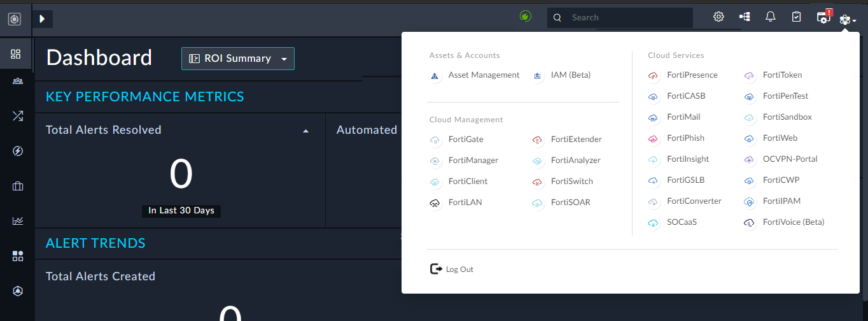Screen dimensions: 868x321
Task: Open the line-chart reports sidebar icon
Action: (x=17, y=221)
